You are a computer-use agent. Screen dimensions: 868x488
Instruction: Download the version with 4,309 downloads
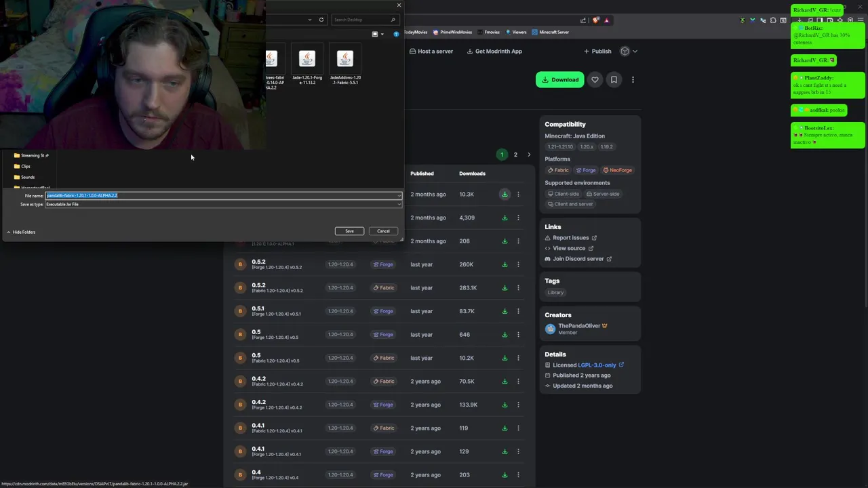tap(505, 218)
